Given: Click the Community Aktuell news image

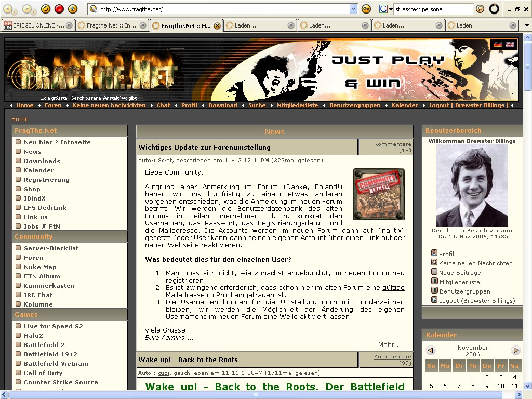Looking at the screenshot, I should click(x=378, y=194).
